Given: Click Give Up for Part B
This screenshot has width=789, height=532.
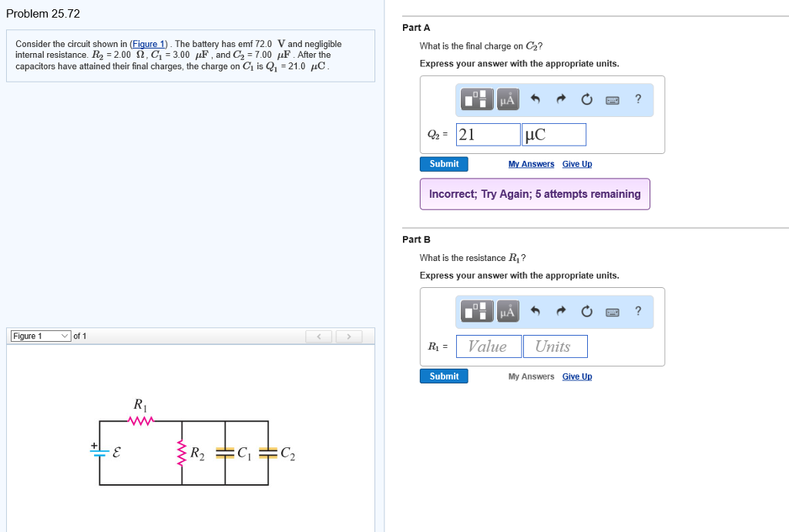Looking at the screenshot, I should (x=577, y=376).
